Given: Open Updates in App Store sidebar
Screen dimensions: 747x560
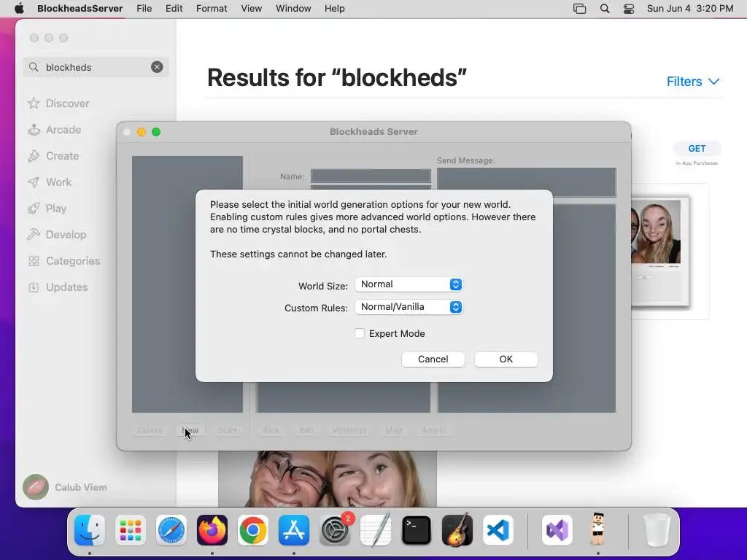Looking at the screenshot, I should (58, 287).
